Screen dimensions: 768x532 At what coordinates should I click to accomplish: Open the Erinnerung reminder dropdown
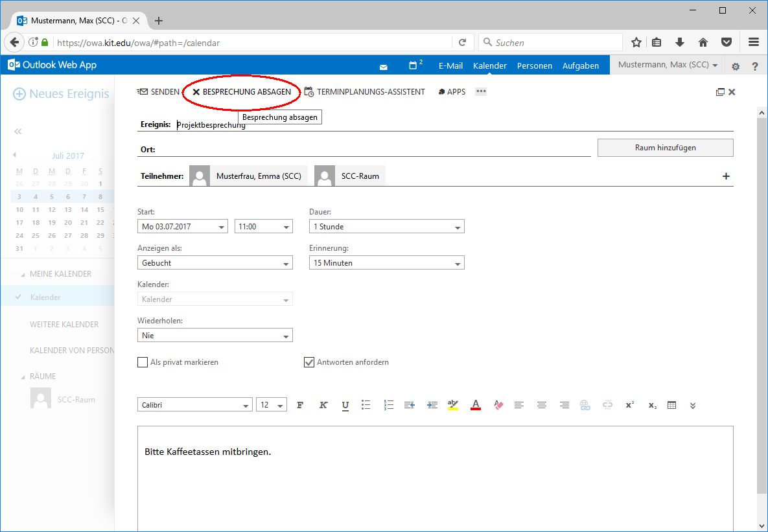click(386, 262)
